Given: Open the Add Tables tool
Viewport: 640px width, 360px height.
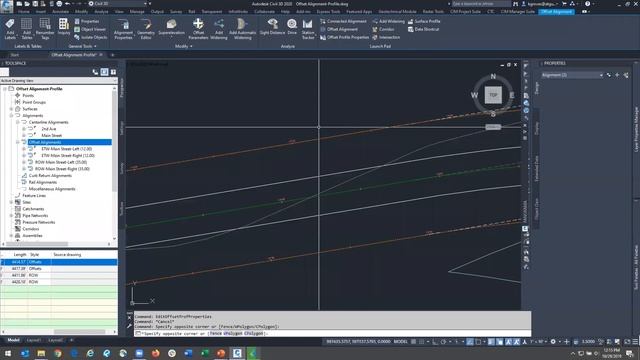Looking at the screenshot, I should point(27,29).
